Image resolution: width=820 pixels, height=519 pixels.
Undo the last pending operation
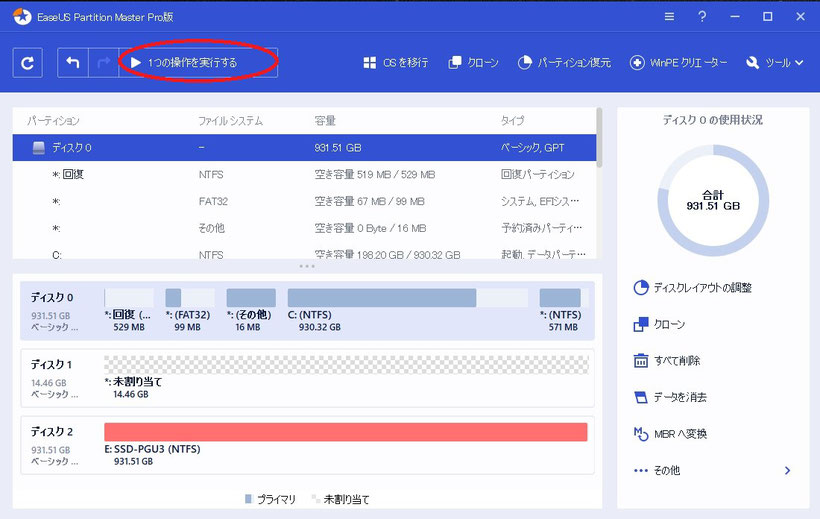[73, 63]
